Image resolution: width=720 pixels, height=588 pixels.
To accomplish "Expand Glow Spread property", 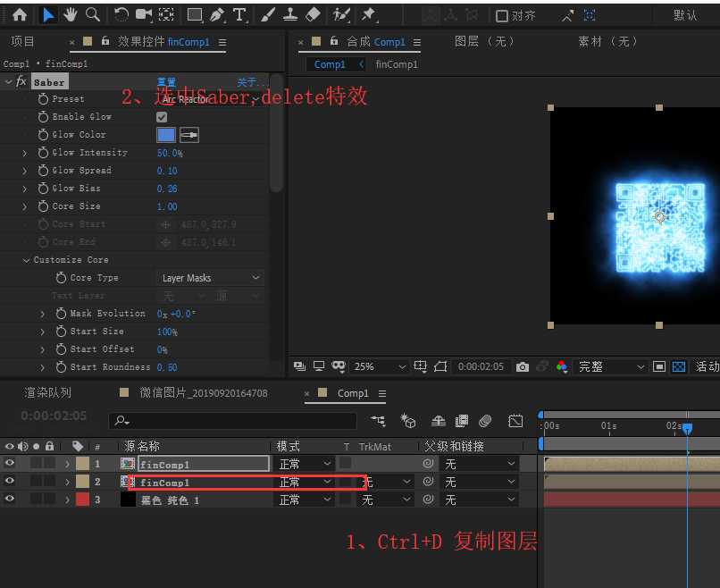I will (25, 171).
